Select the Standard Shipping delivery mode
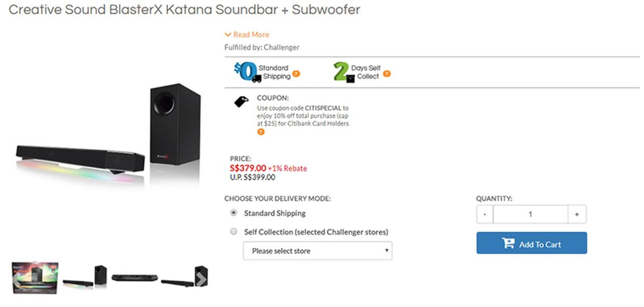 (233, 213)
